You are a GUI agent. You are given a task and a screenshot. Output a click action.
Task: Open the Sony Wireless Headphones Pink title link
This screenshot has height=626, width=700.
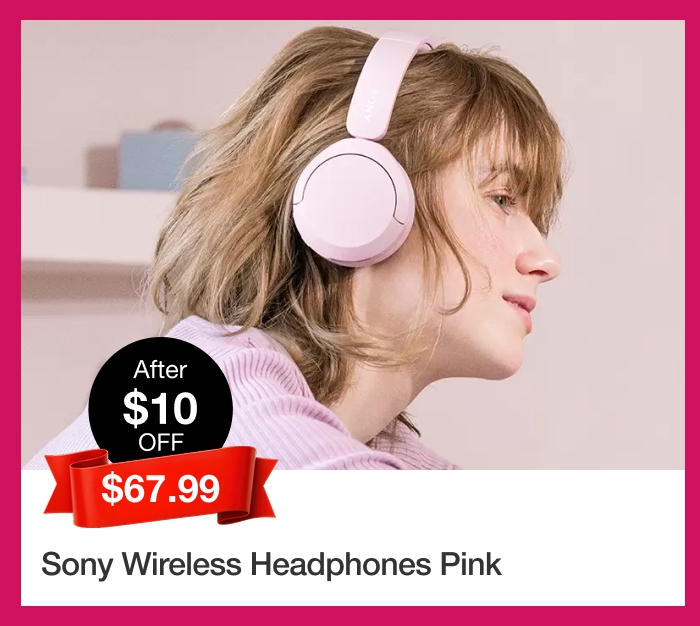point(271,564)
